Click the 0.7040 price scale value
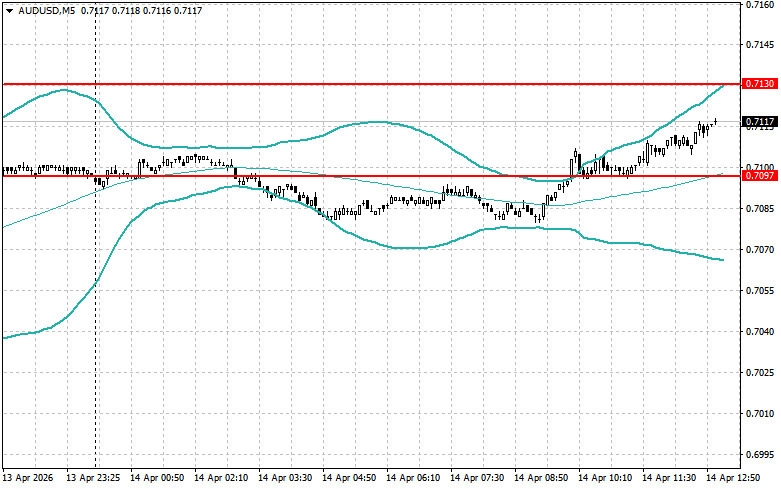Image resolution: width=781 pixels, height=489 pixels. tap(760, 332)
